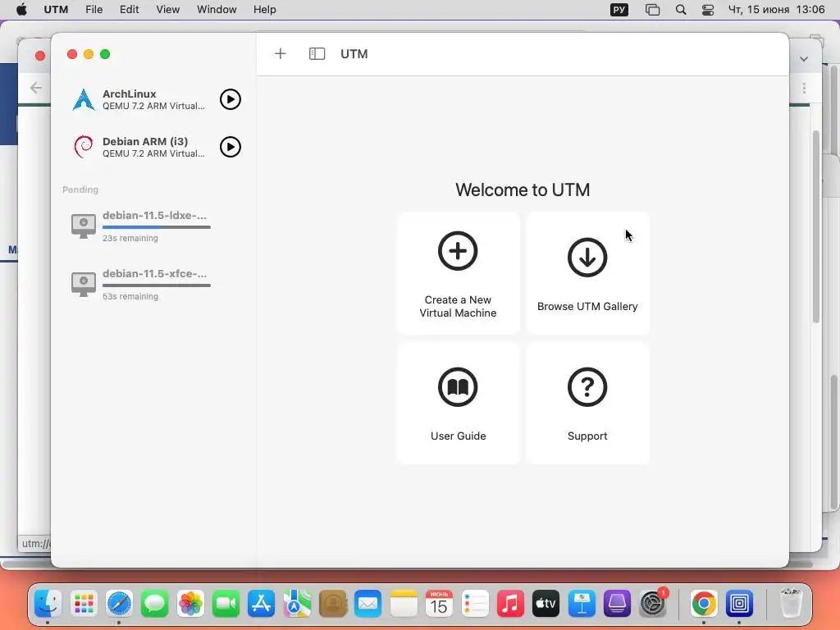Click the "Welcome to UTM" heading
This screenshot has width=840, height=630.
pyautogui.click(x=523, y=189)
